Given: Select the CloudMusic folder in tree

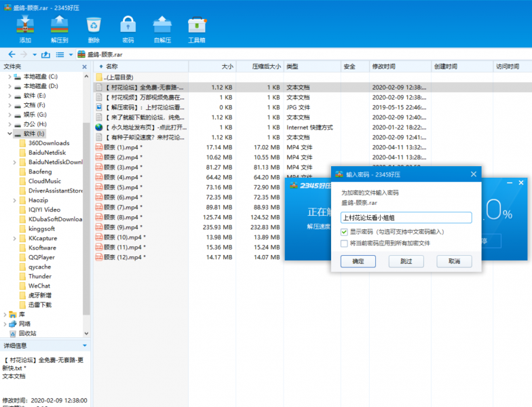Looking at the screenshot, I should tap(45, 181).
